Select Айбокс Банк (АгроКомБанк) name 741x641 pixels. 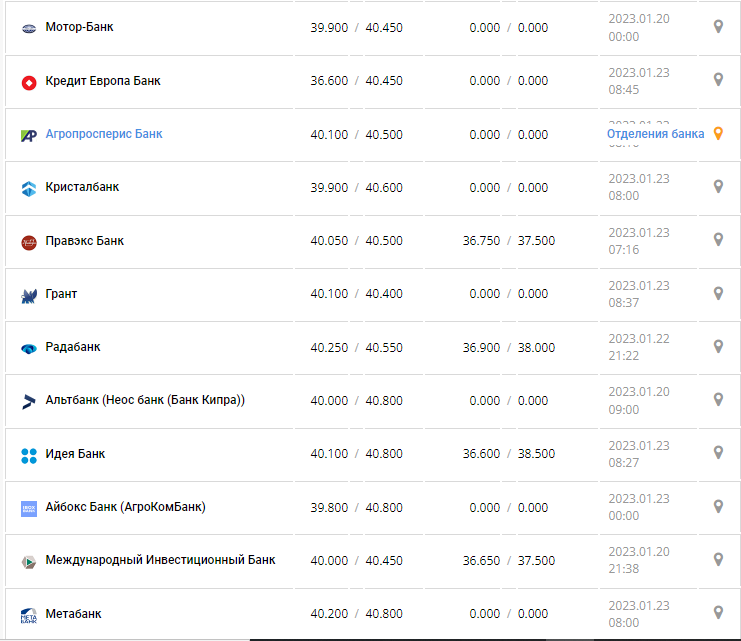[125, 507]
